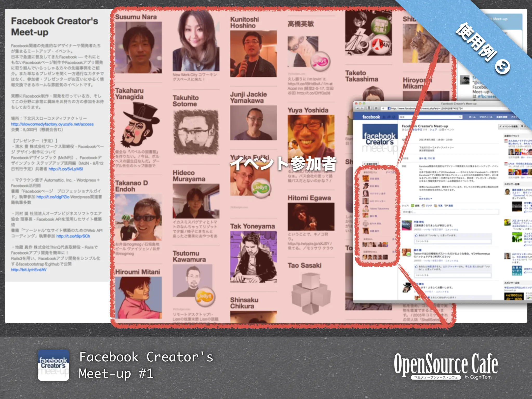532x399 pixels.
Task: Click the 何か書く status input box
Action: point(450,212)
